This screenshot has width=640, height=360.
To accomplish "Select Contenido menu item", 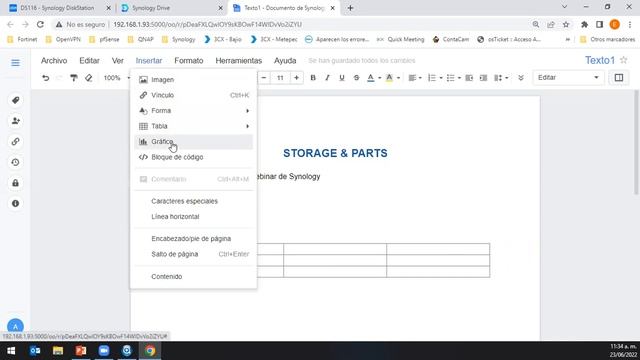I will coord(193,276).
